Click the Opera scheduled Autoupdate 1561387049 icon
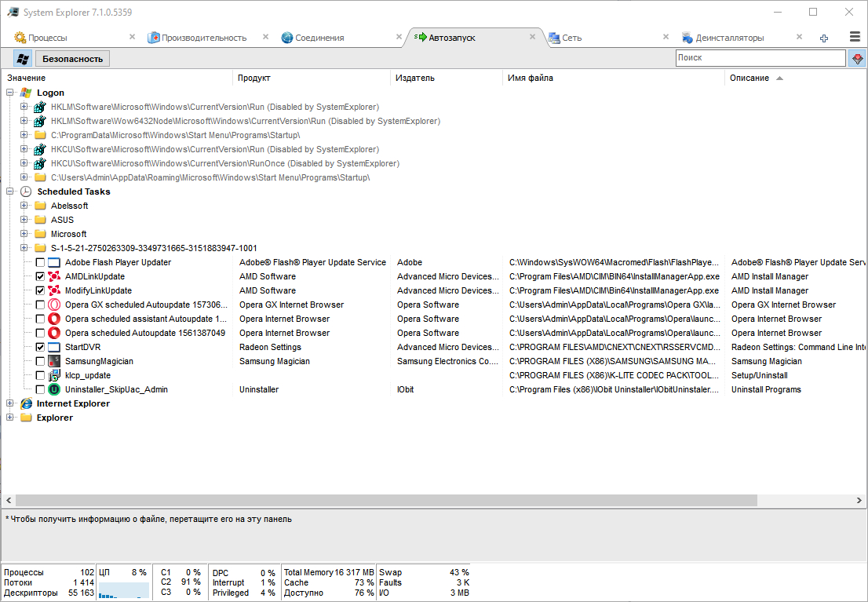The width and height of the screenshot is (868, 602). 53,333
